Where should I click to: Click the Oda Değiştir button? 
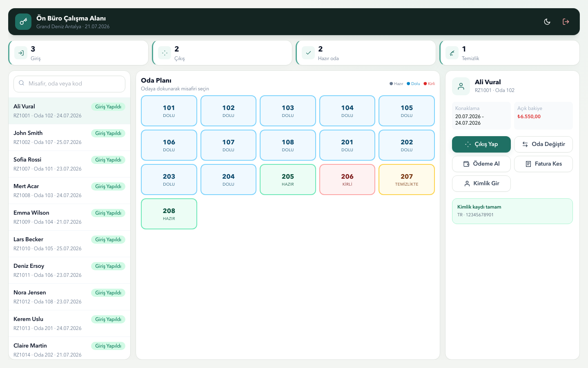click(543, 144)
